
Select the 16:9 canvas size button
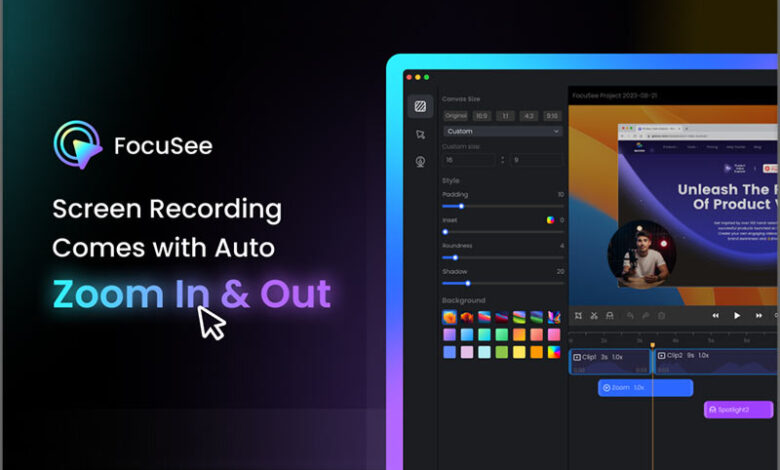coord(482,116)
